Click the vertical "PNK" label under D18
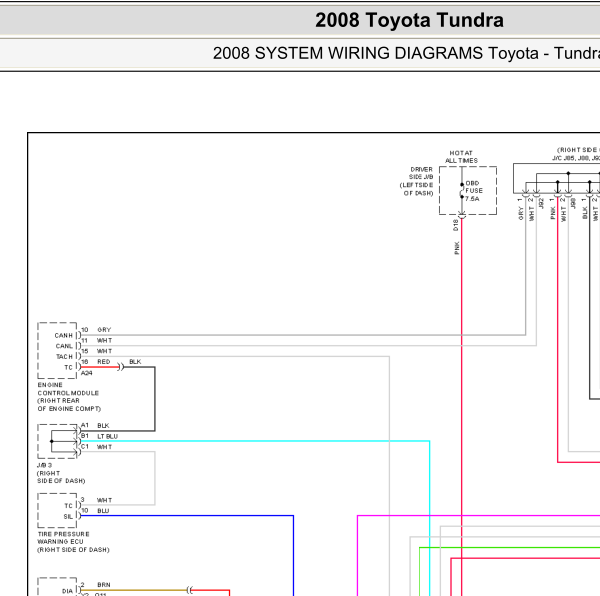The width and height of the screenshot is (600, 596). (457, 248)
